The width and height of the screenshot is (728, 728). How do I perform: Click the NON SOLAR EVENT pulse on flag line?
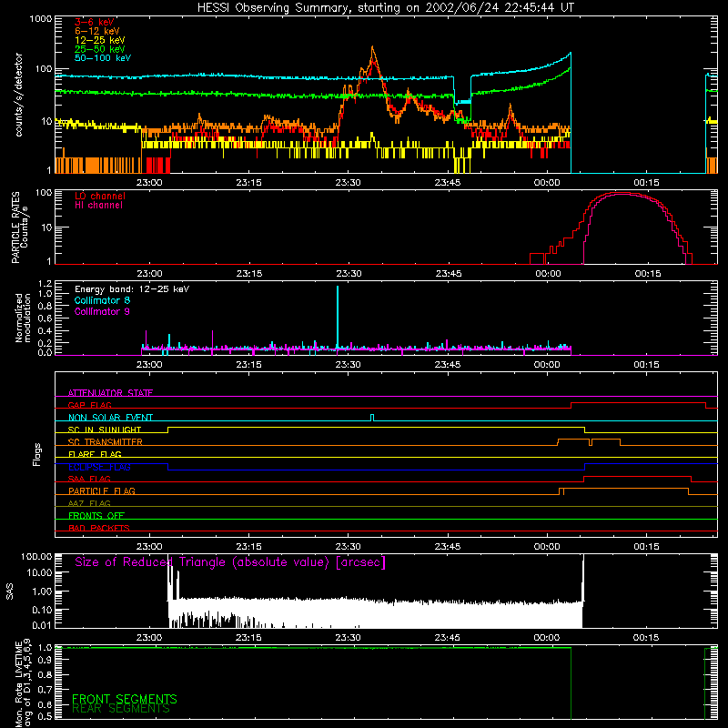point(372,418)
